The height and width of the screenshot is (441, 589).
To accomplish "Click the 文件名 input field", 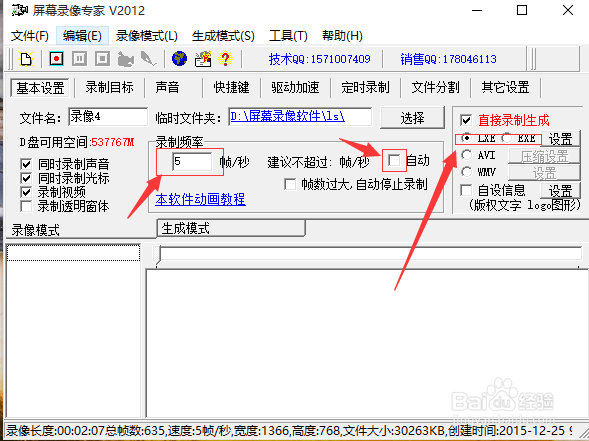I will pyautogui.click(x=108, y=116).
